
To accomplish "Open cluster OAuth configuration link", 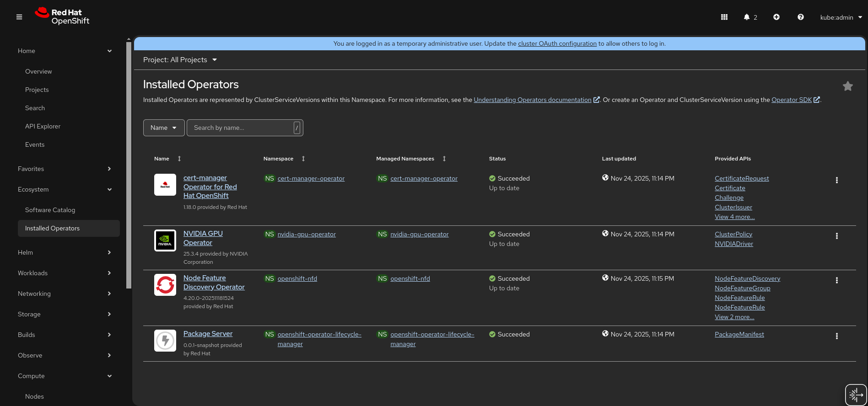I will pyautogui.click(x=557, y=43).
